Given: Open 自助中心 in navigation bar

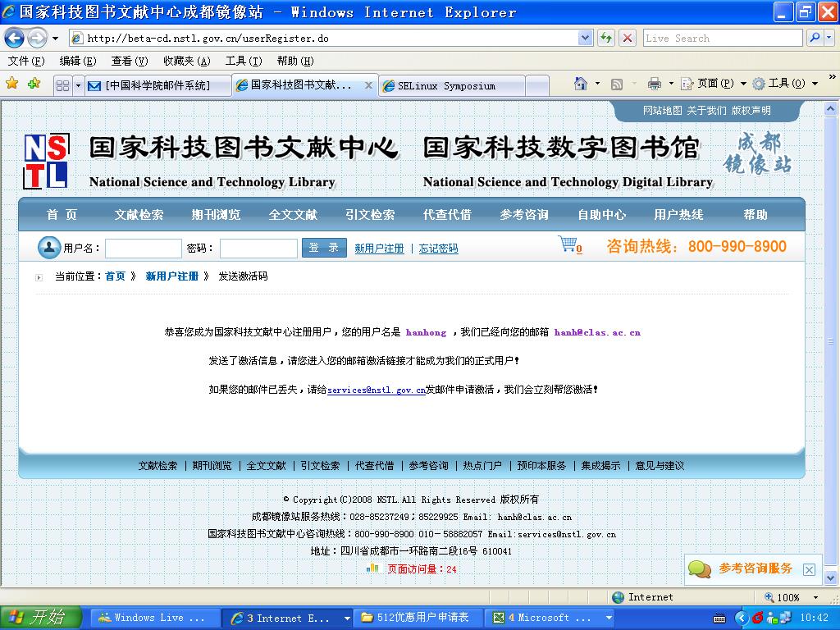Looking at the screenshot, I should 601,215.
